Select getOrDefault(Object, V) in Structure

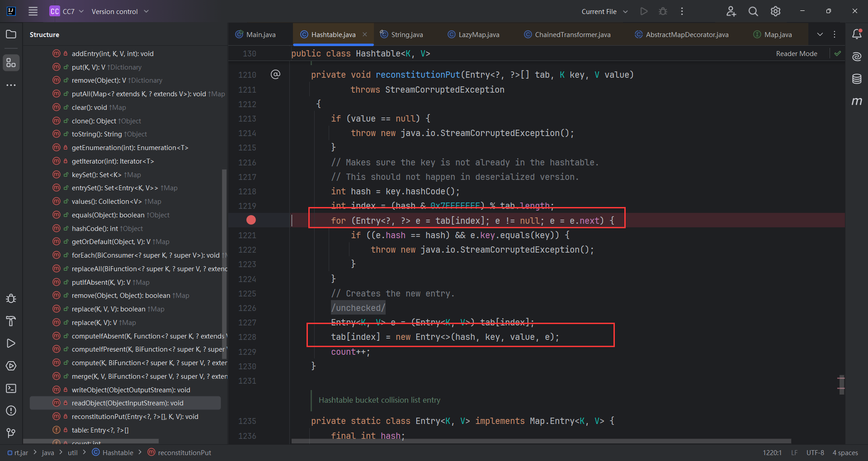(125, 242)
